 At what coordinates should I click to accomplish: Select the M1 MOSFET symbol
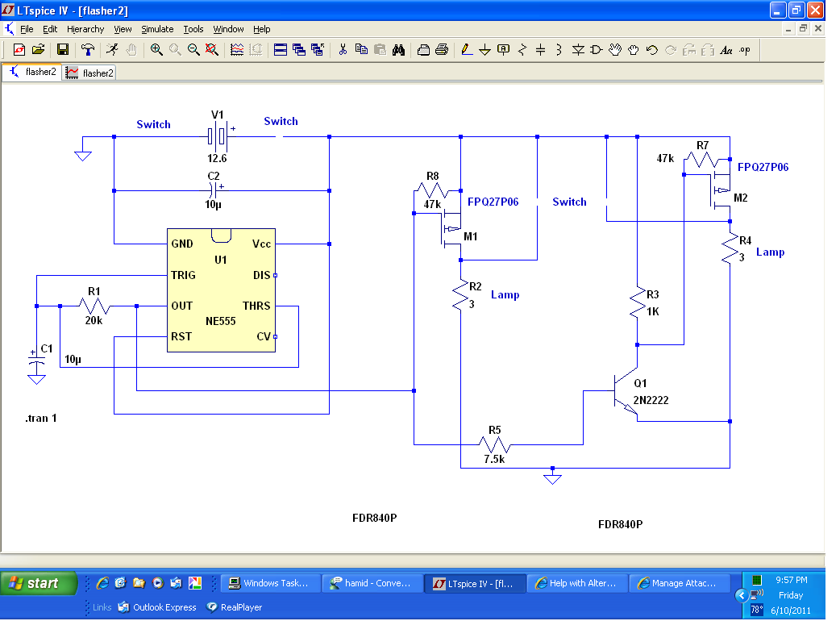[x=451, y=229]
